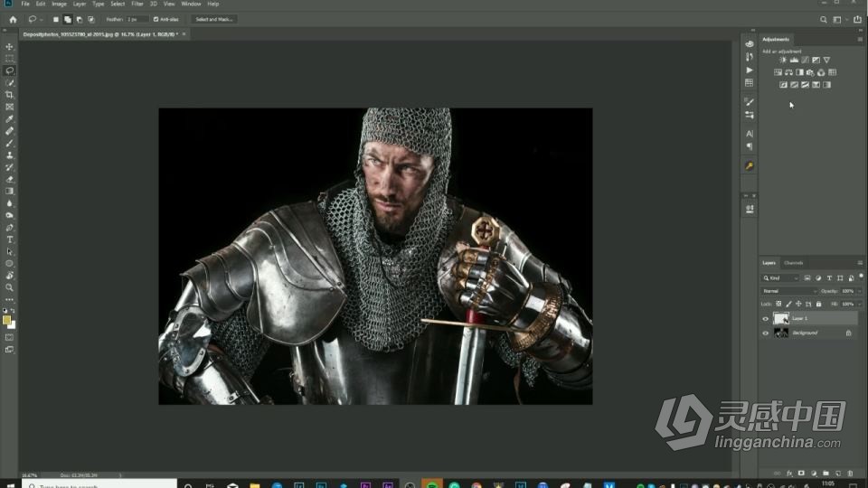
Task: Add a Color Balance adjustment
Action: [x=788, y=72]
